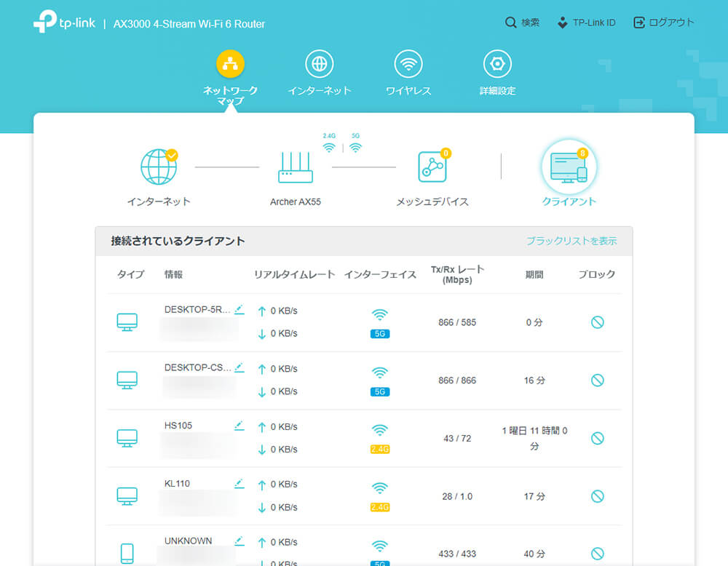728x566 pixels.
Task: Click the 28 / 1.0 rate value
Action: tap(457, 496)
